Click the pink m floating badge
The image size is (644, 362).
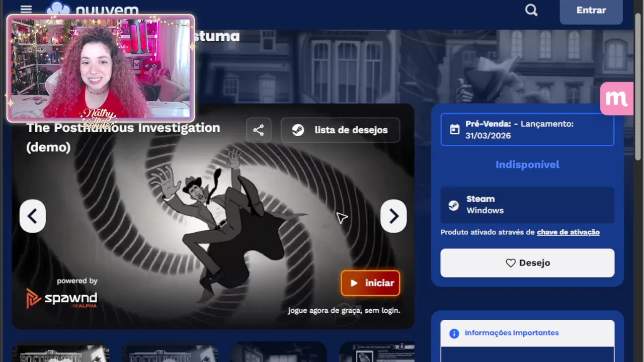point(616,99)
